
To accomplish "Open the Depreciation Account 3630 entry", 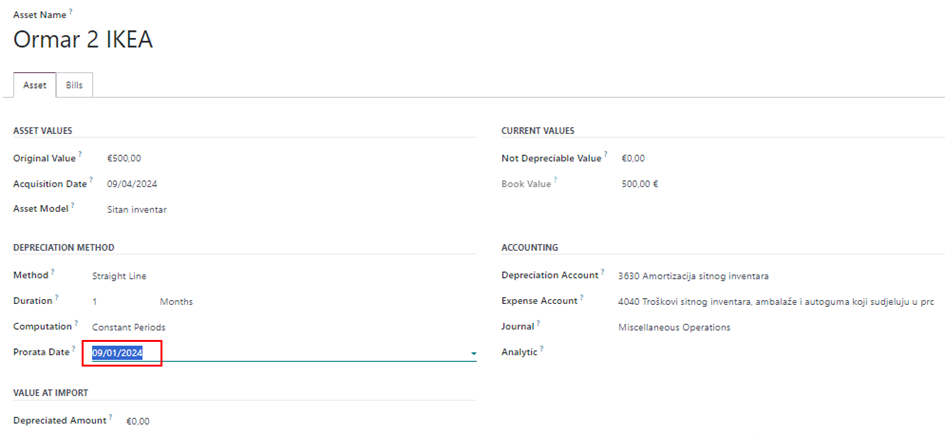I will click(x=693, y=276).
